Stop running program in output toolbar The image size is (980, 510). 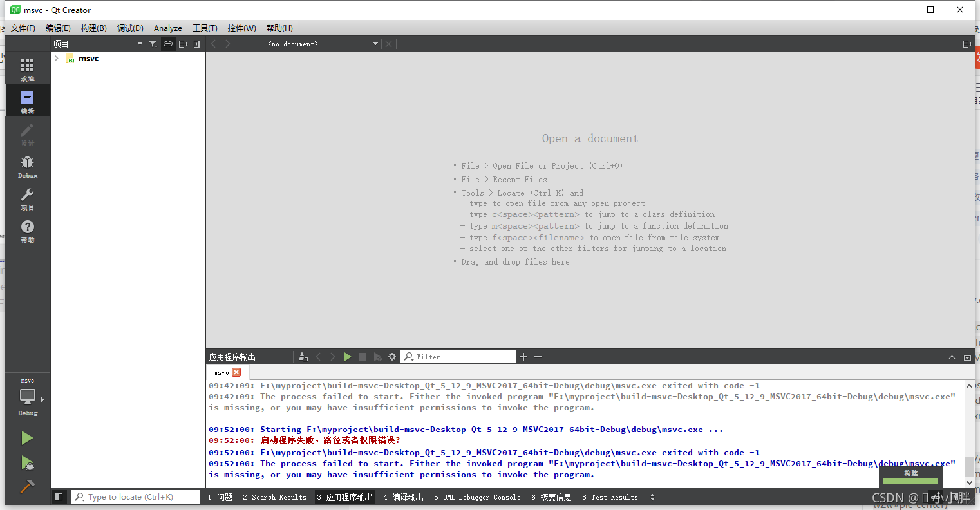click(363, 357)
